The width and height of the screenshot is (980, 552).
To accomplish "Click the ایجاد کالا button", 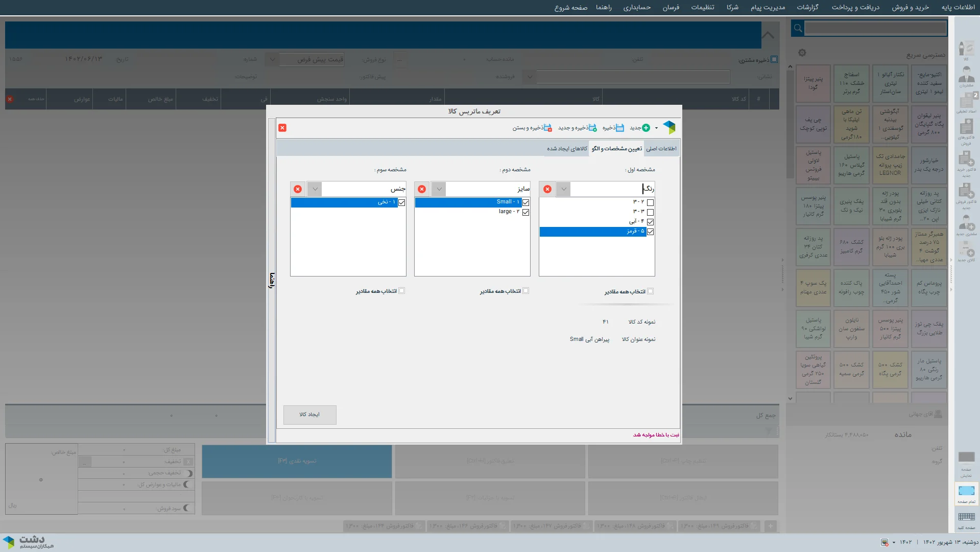I will (309, 415).
